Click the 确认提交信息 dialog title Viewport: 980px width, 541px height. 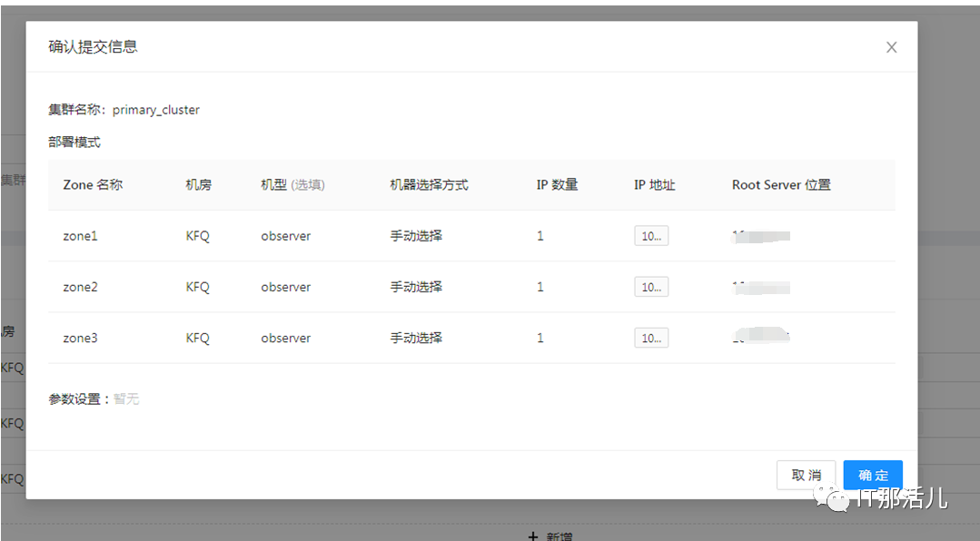click(94, 47)
